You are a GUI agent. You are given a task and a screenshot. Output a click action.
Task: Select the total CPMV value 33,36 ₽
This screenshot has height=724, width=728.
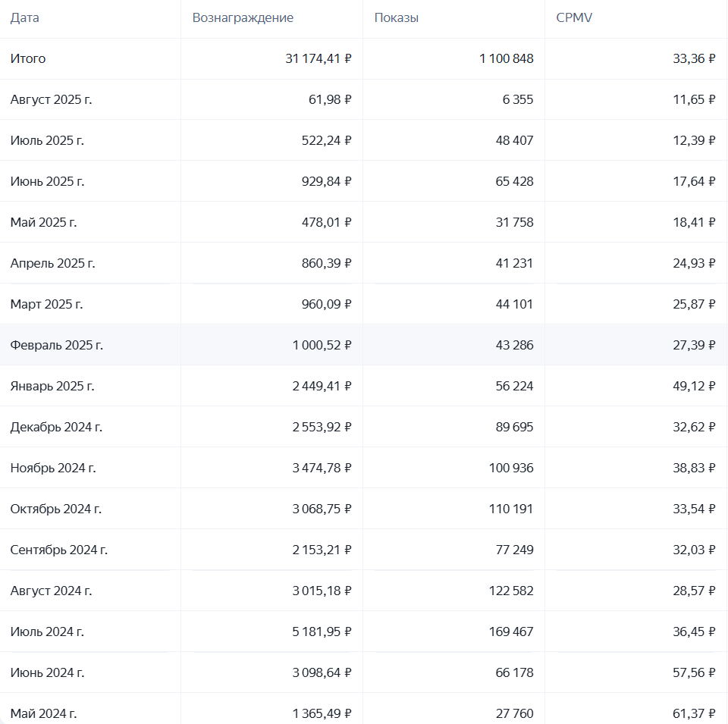[x=693, y=59]
